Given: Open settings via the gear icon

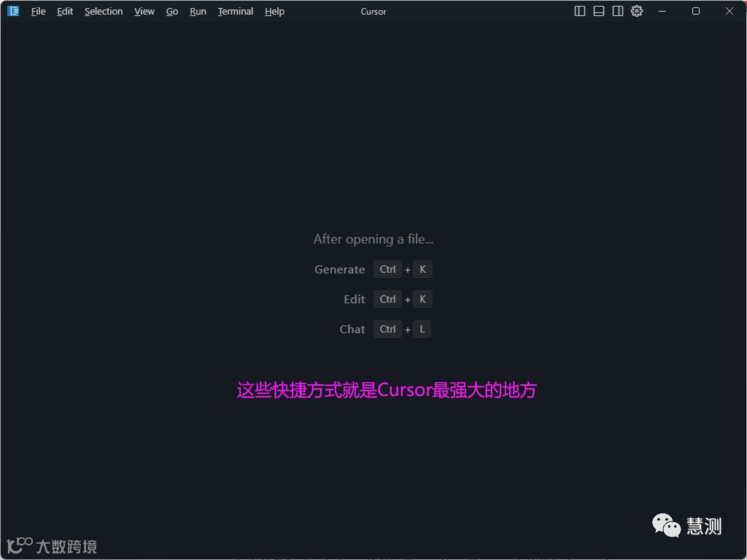Looking at the screenshot, I should (637, 11).
